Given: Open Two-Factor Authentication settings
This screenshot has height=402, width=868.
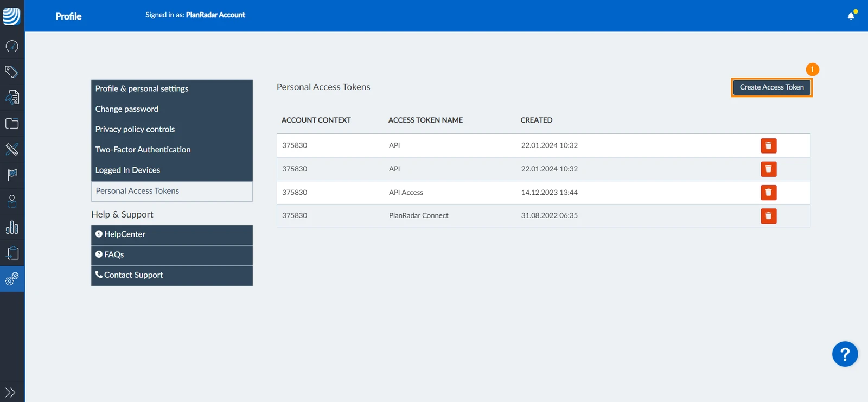Looking at the screenshot, I should tap(172, 150).
